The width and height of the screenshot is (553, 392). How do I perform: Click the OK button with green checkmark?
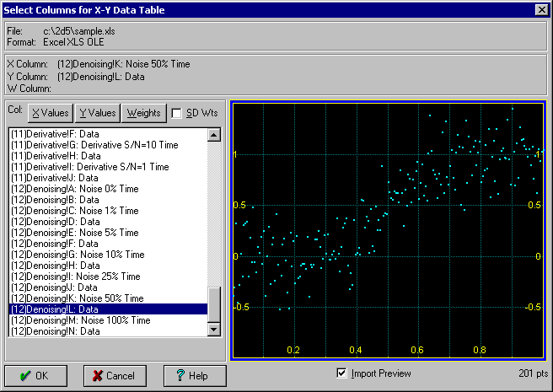pyautogui.click(x=35, y=376)
